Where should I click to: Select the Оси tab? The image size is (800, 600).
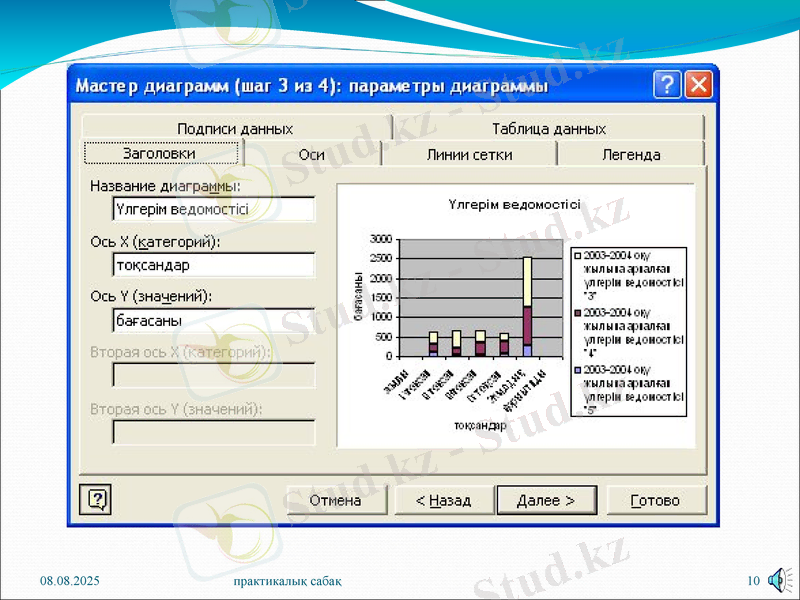tap(311, 153)
